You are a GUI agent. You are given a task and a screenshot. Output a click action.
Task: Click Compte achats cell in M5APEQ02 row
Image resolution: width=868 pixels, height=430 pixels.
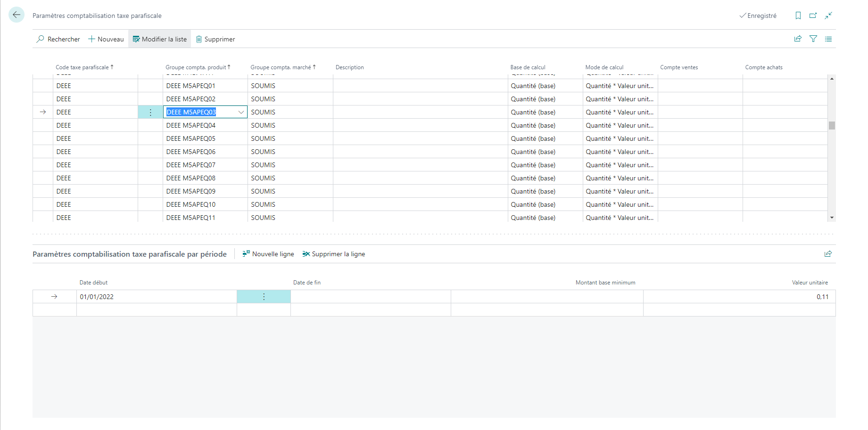[x=785, y=99]
